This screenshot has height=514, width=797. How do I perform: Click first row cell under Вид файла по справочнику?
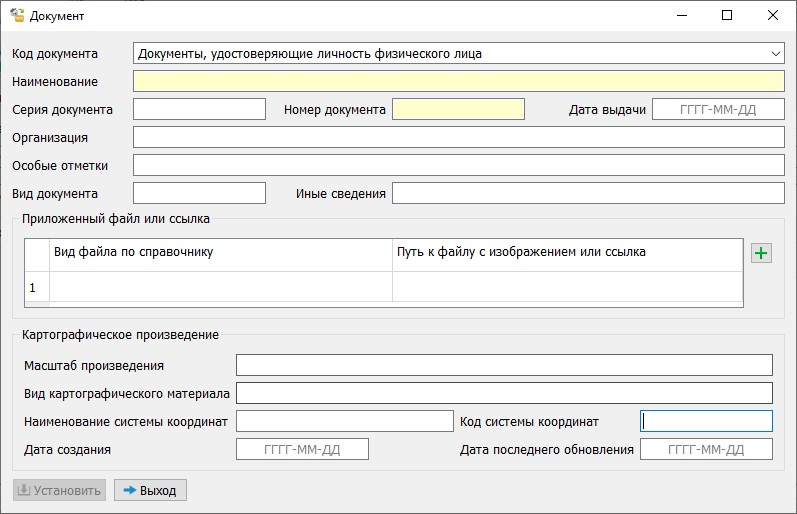coord(220,287)
